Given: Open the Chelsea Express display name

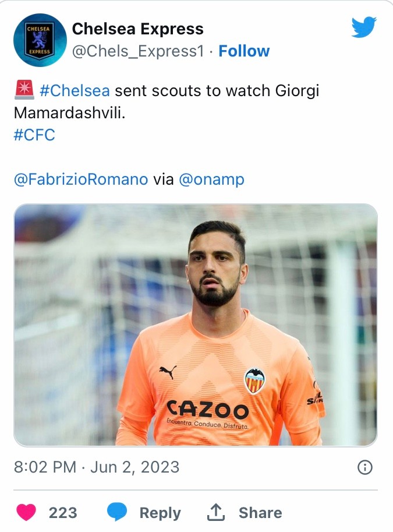Looking at the screenshot, I should click(x=137, y=29).
